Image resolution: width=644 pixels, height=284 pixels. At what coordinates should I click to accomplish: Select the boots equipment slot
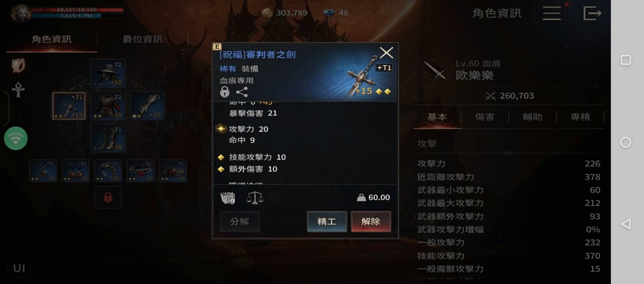tap(108, 138)
